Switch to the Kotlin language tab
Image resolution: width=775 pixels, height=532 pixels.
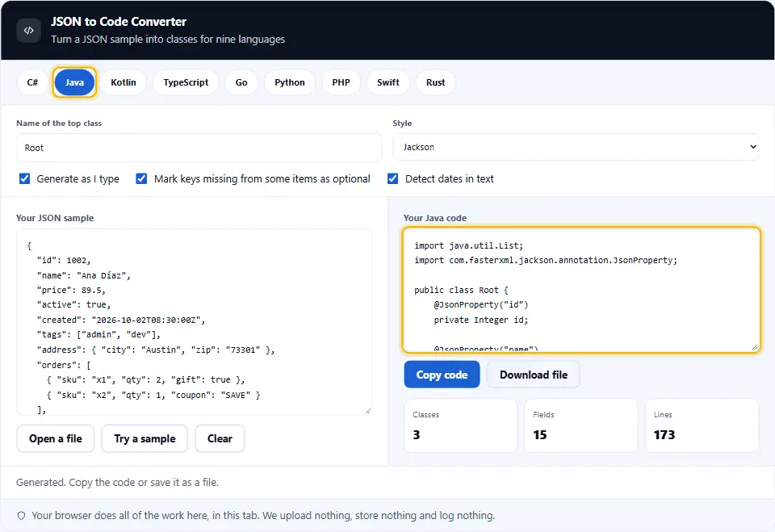tap(123, 82)
